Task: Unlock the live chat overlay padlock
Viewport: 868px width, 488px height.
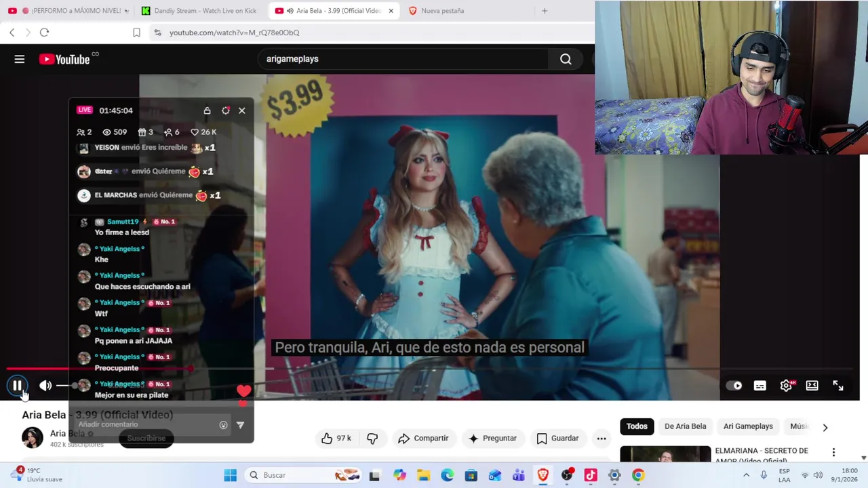Action: pos(207,110)
